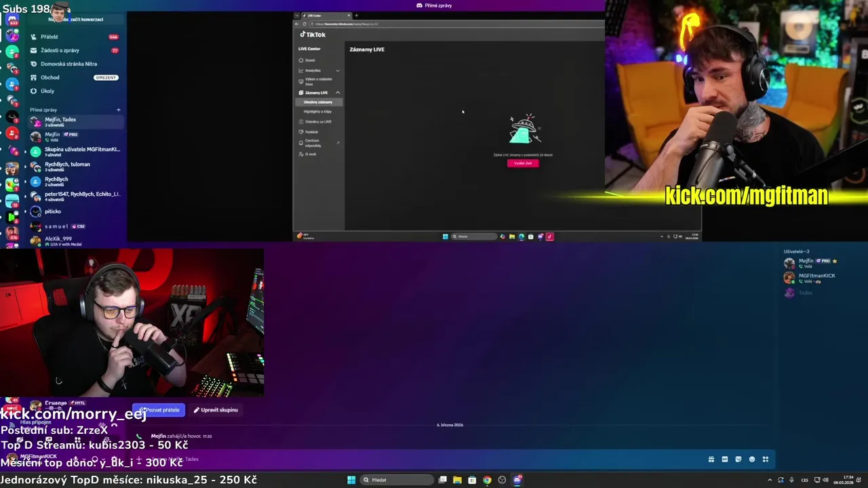Viewport: 868px width, 488px height.
Task: Click back arrow in shared browser
Action: point(296,24)
